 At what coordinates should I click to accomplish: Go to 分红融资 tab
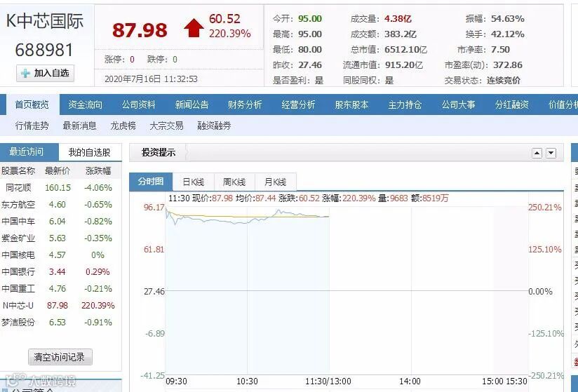click(511, 104)
